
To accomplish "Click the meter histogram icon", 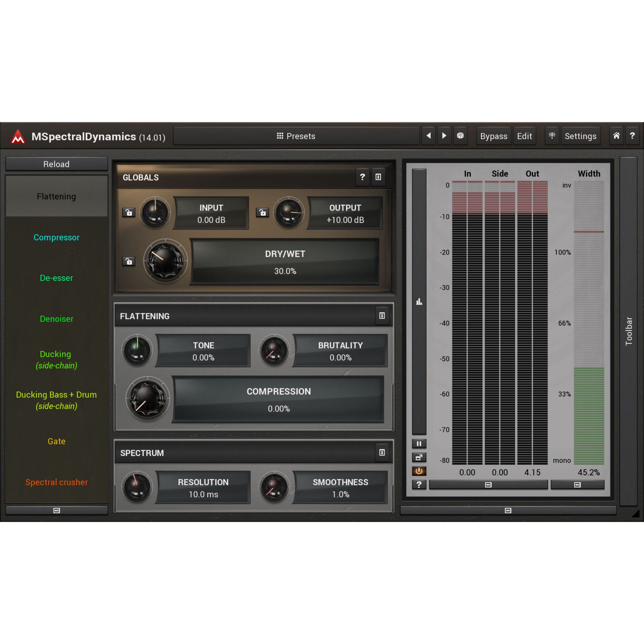I will click(x=419, y=302).
